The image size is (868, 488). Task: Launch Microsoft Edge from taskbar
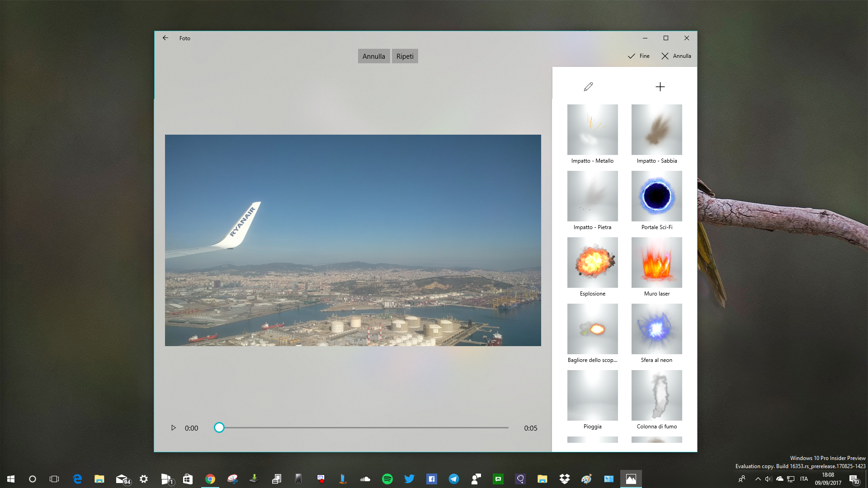[x=77, y=479]
